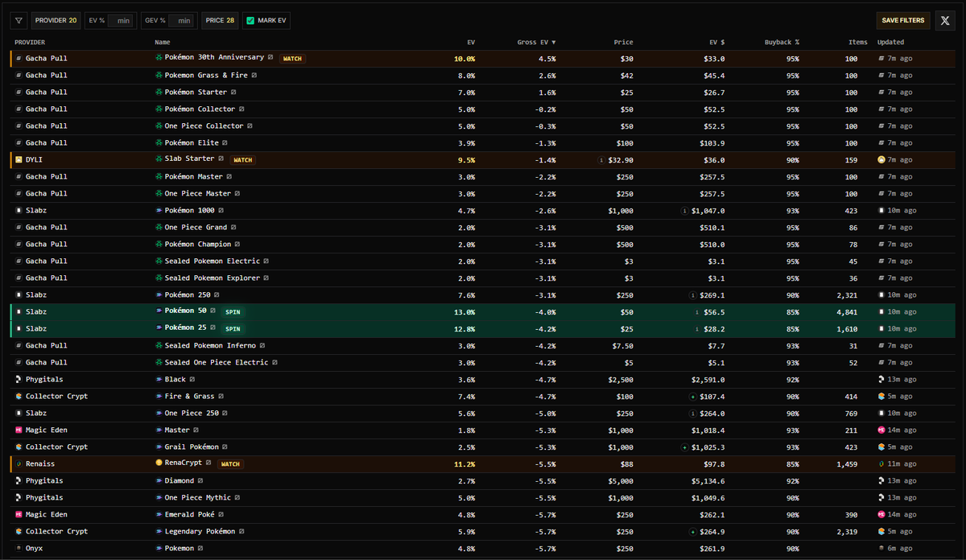Select the Pokemon Grass & Fire pack name
The width and height of the screenshot is (966, 560).
207,75
